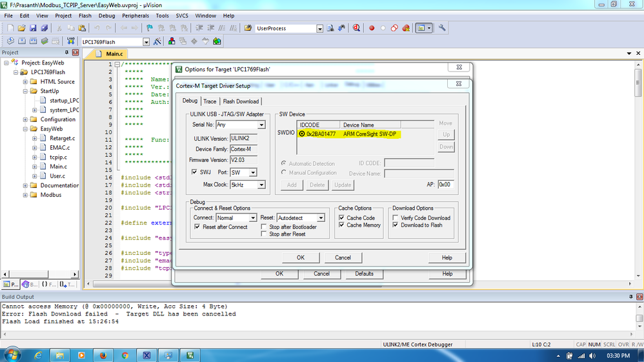
Task: Open Target Options magic wand icon
Action: (157, 41)
